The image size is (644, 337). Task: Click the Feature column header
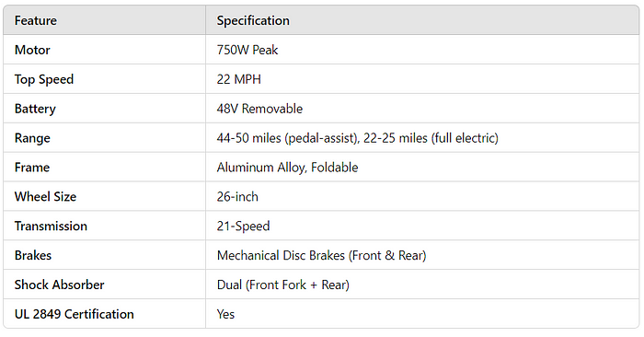click(36, 20)
